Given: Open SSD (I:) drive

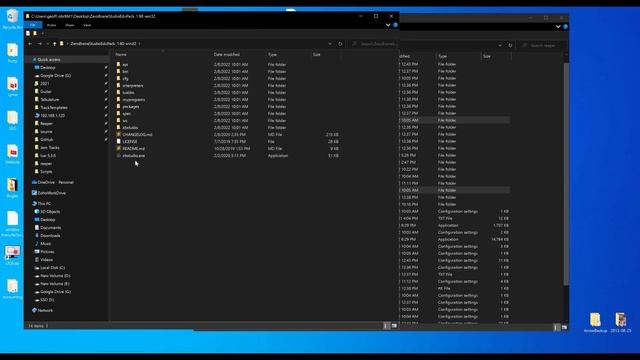Looking at the screenshot, I should click(47, 300).
